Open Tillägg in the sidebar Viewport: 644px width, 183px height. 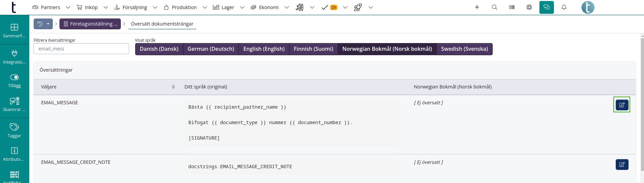point(14,81)
